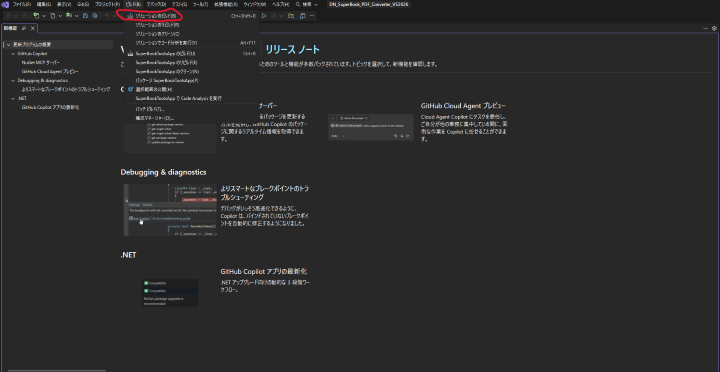Open 構成マネージャー(O)... menu entry
720x372 pixels.
[x=192, y=118]
